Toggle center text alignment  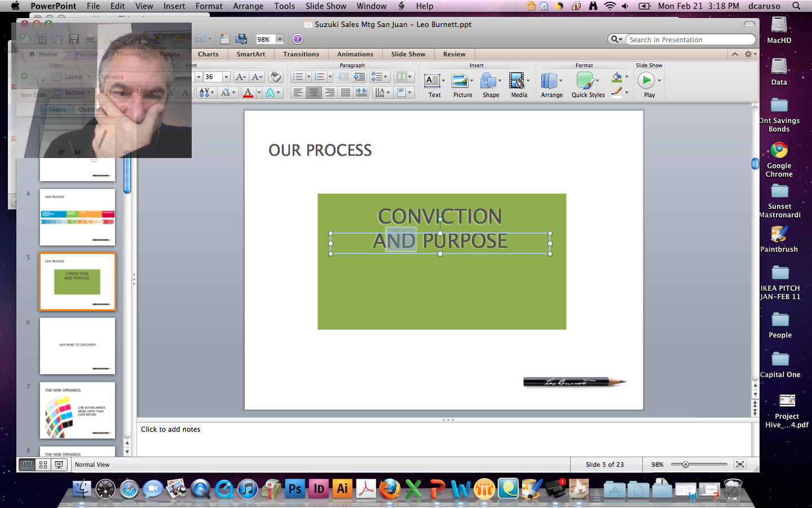[x=314, y=93]
